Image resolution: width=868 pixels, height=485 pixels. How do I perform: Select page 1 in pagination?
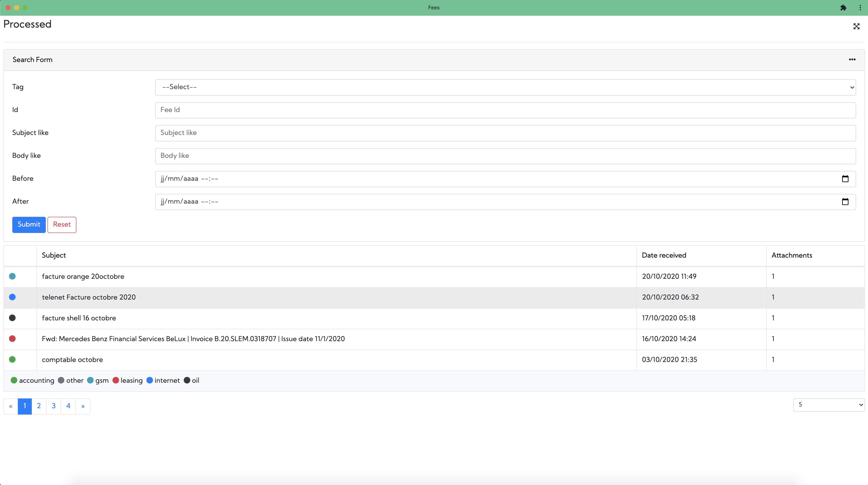pos(25,406)
